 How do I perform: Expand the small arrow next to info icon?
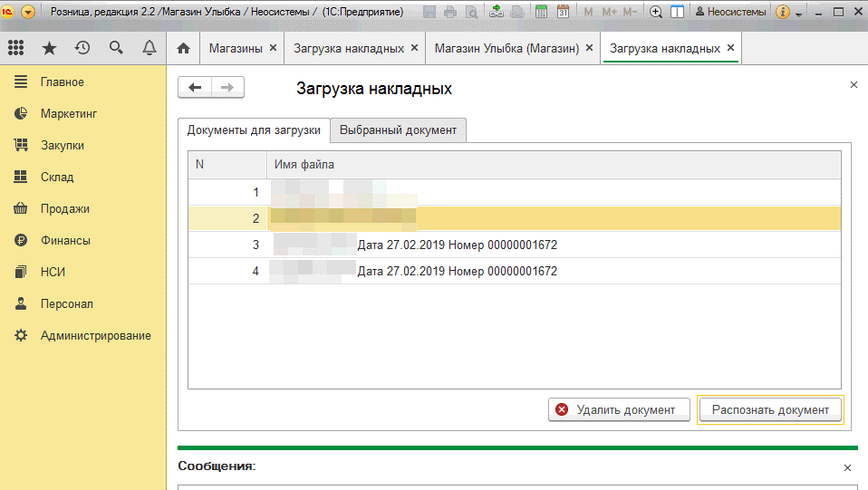799,14
